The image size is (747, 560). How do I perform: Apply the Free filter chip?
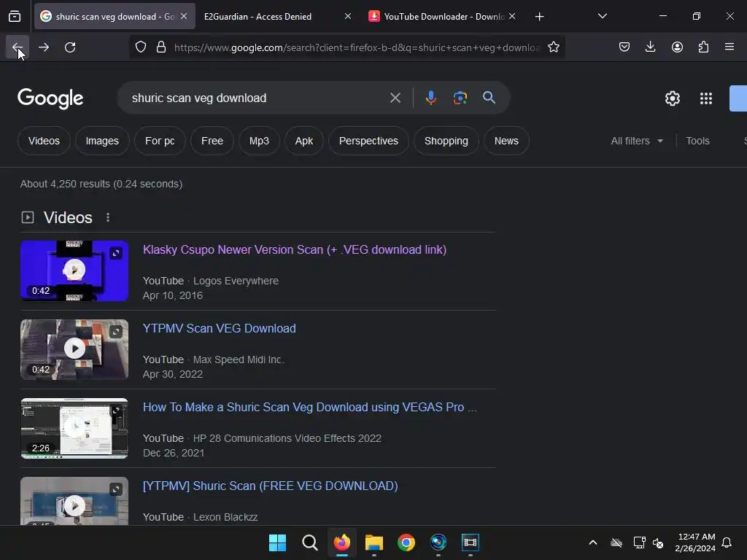(x=212, y=141)
